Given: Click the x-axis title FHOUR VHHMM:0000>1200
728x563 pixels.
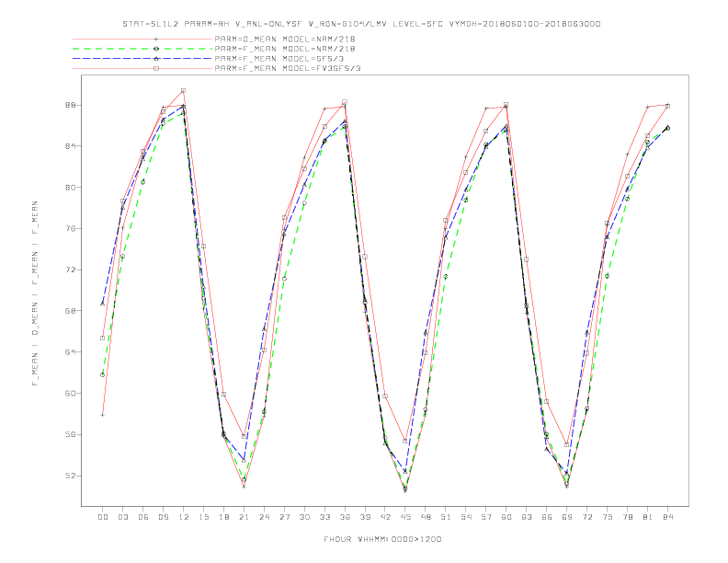Looking at the screenshot, I should (382, 539).
